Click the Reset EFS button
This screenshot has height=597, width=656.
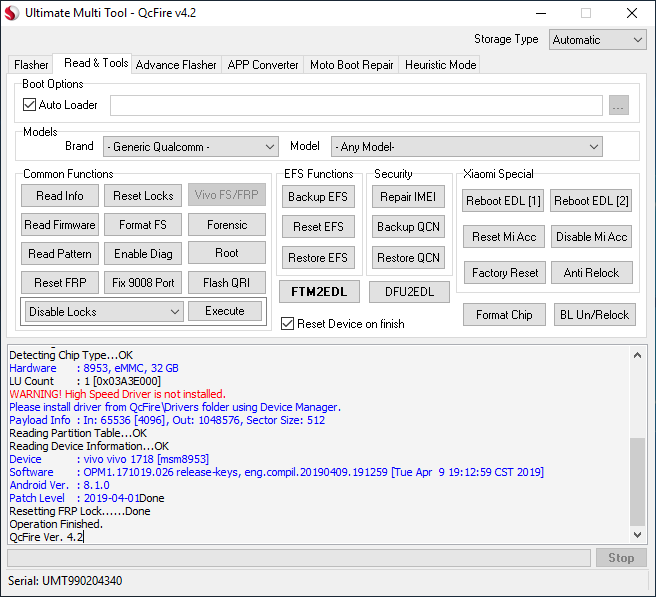click(318, 227)
